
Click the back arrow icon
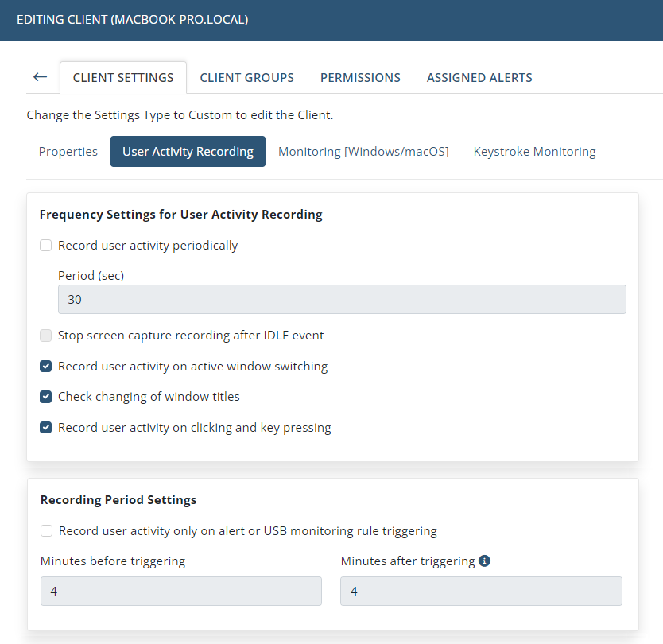click(x=41, y=77)
